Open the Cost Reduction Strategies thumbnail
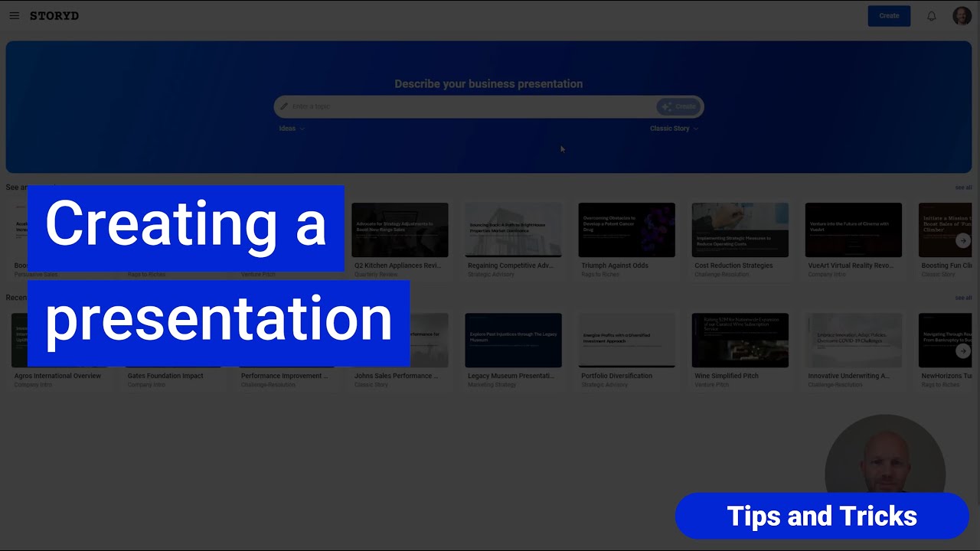 [740, 230]
